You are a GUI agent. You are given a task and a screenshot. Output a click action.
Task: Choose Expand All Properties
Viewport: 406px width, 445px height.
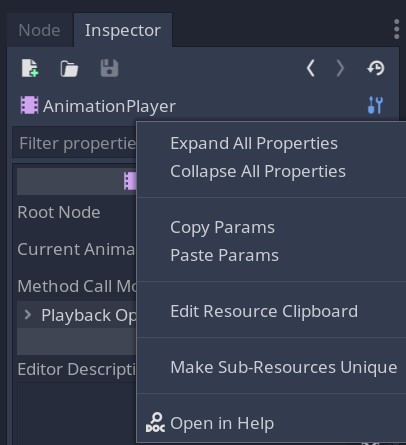click(254, 144)
